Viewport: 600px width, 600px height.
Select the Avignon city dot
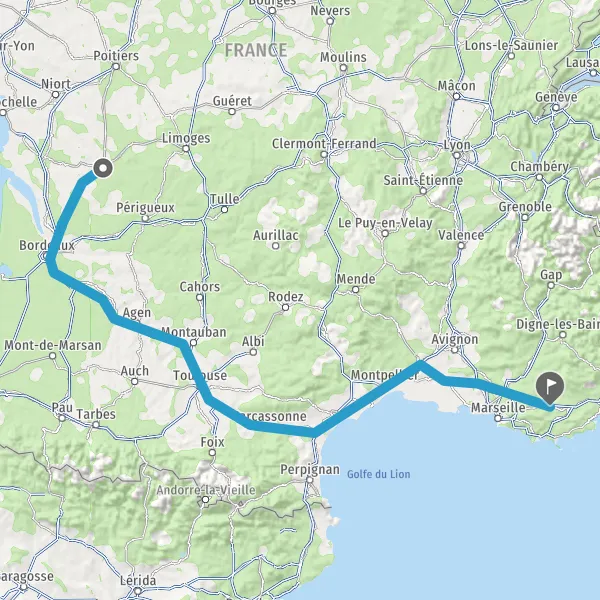(455, 350)
